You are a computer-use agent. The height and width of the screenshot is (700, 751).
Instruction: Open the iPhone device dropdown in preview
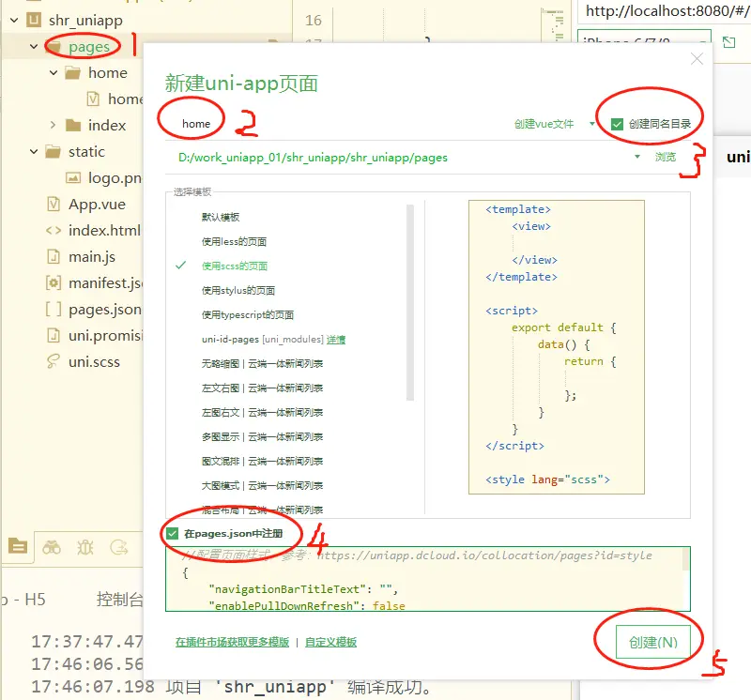pyautogui.click(x=644, y=39)
